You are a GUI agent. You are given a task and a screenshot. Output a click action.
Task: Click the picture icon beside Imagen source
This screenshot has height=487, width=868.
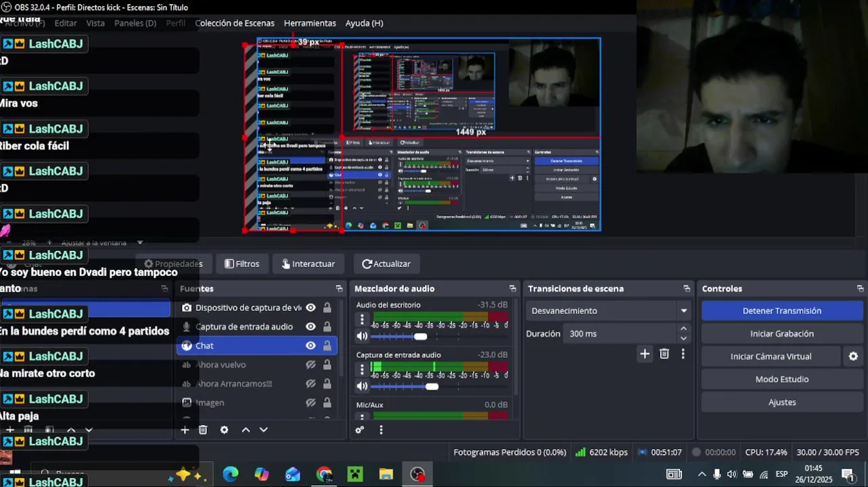[187, 402]
